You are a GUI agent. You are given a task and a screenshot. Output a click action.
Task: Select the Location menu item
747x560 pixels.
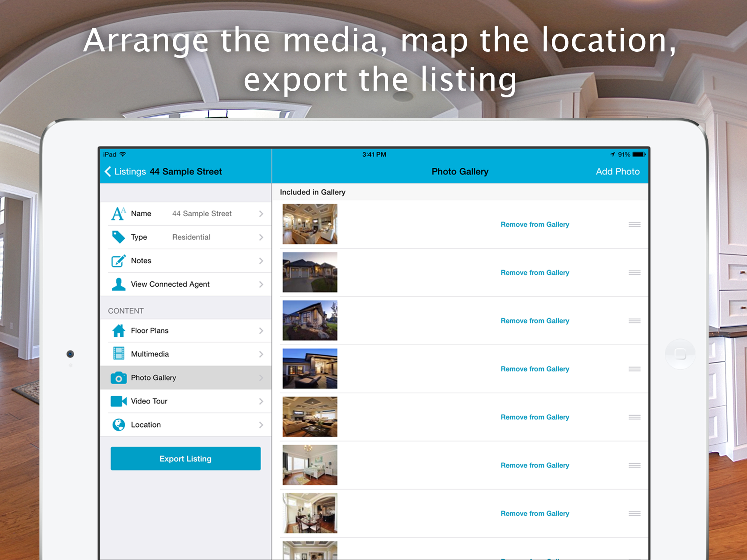186,425
